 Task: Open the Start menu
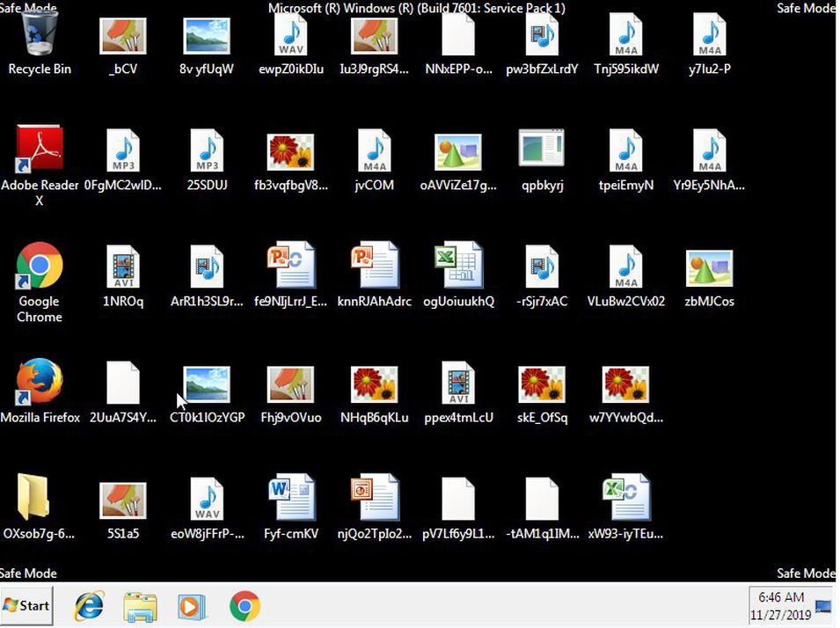tap(26, 606)
